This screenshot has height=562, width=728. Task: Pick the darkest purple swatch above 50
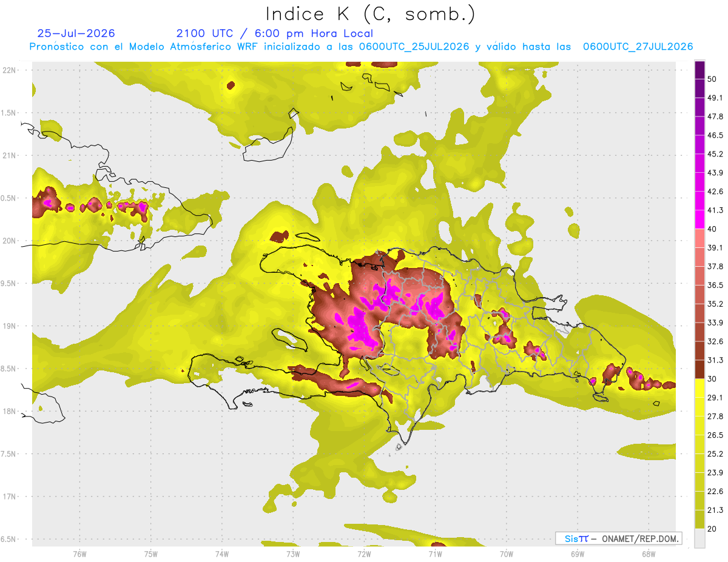click(x=699, y=70)
